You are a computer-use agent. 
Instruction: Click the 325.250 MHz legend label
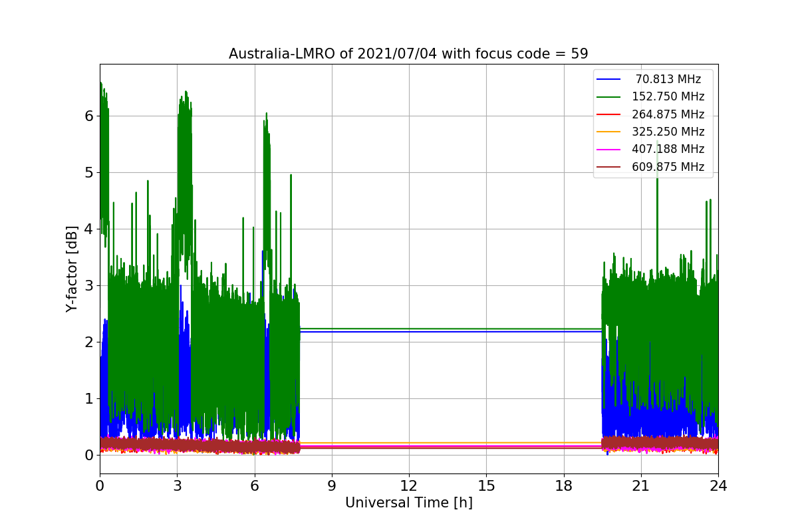pos(668,132)
